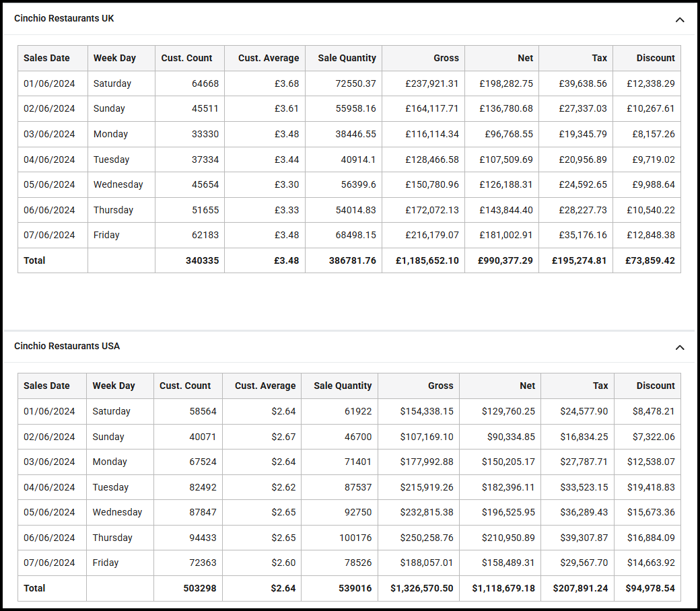Select the UK Wednesday week day cell
The width and height of the screenshot is (700, 611).
[x=118, y=185]
